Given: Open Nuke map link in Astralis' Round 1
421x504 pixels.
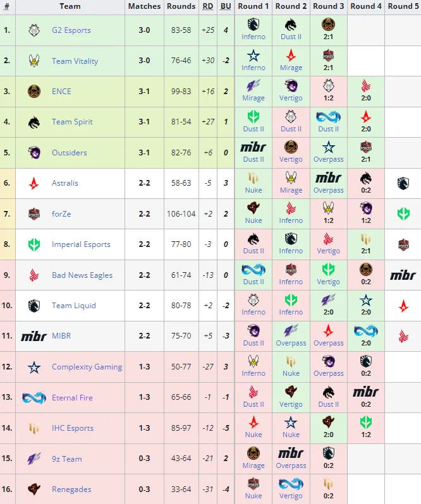Looking at the screenshot, I should [x=253, y=190].
